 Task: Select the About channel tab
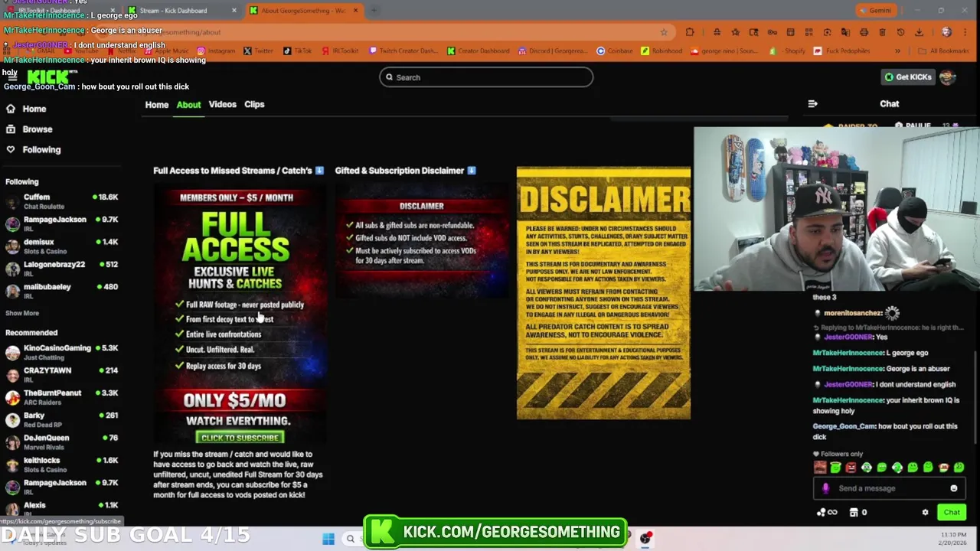click(188, 105)
